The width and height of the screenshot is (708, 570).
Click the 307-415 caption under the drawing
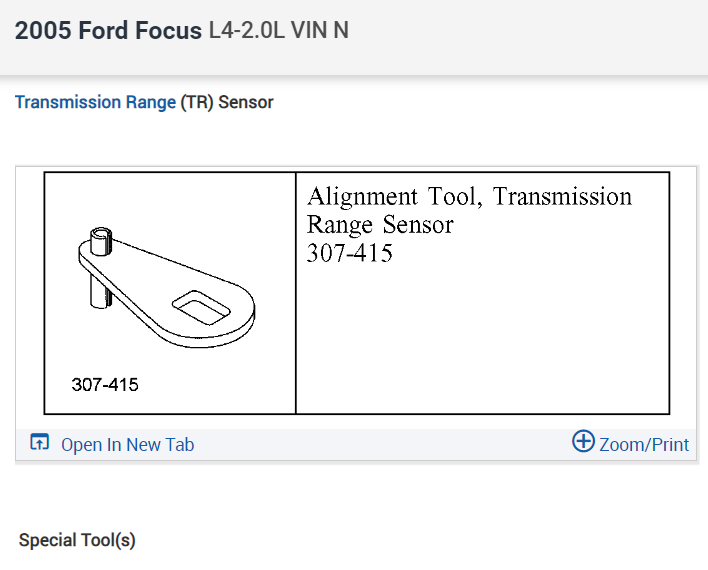tap(105, 385)
